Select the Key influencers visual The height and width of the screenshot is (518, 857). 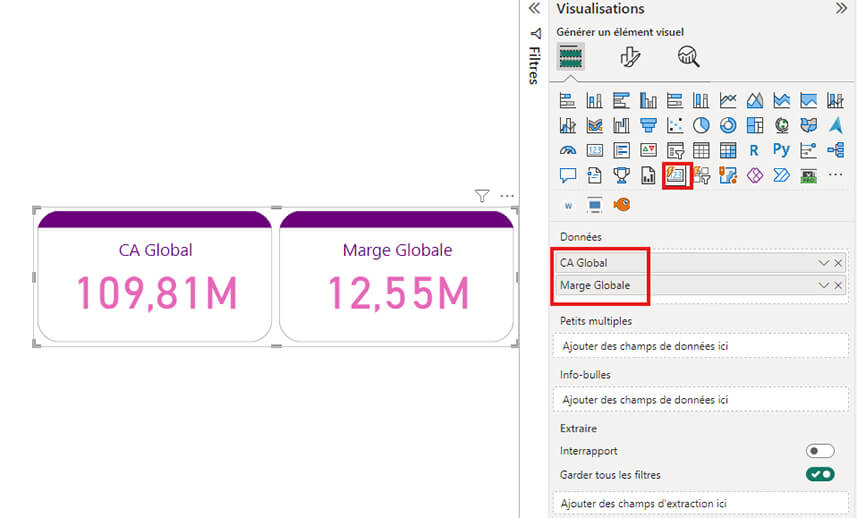pyautogui.click(x=808, y=150)
